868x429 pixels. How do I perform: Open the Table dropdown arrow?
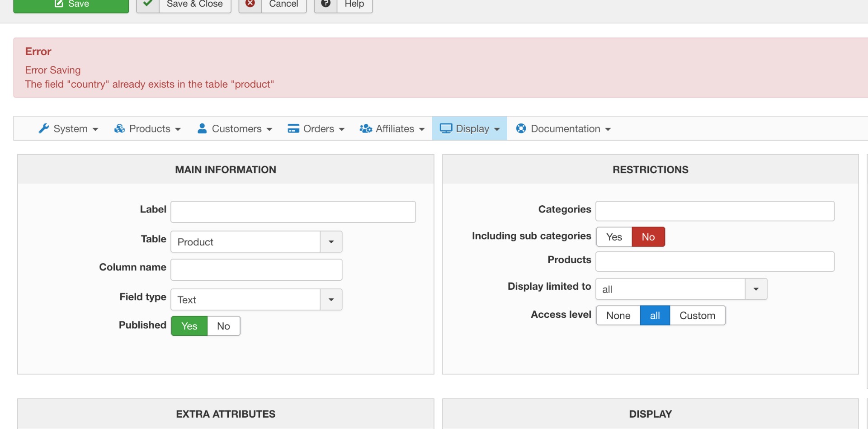pos(331,242)
